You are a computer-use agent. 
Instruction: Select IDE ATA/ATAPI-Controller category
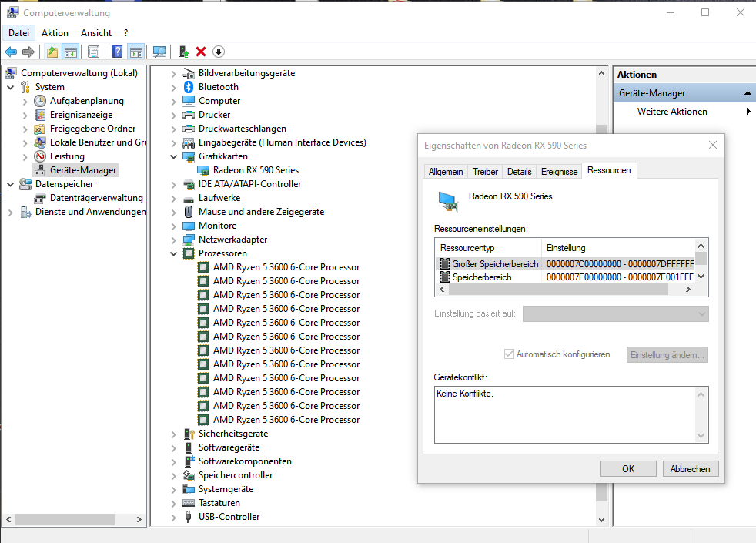coord(249,184)
